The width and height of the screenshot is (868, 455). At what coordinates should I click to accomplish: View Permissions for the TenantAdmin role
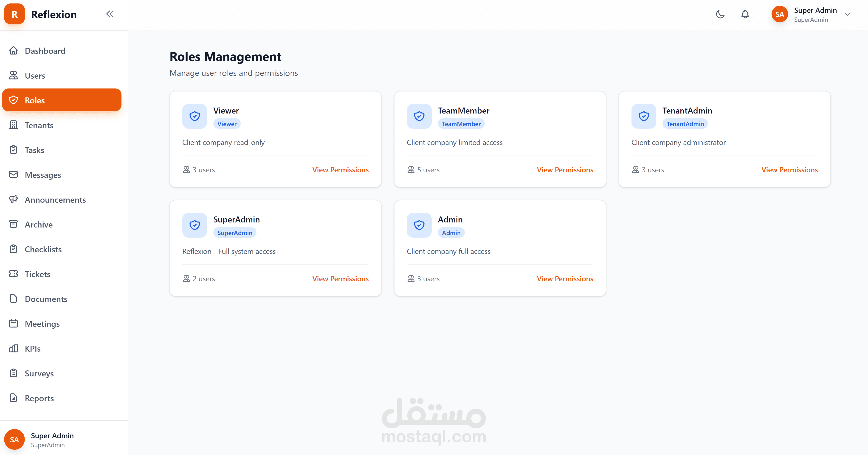click(789, 170)
